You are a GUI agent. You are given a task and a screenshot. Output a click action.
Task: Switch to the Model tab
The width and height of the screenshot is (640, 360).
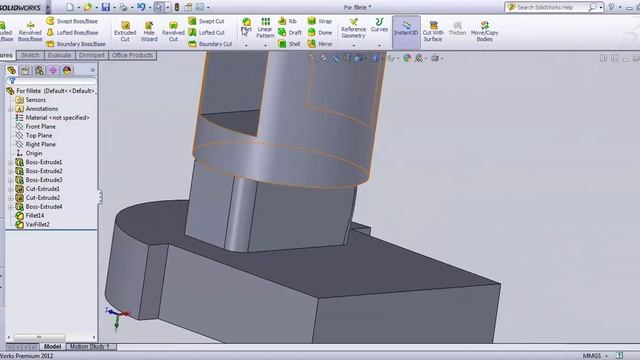click(x=52, y=347)
